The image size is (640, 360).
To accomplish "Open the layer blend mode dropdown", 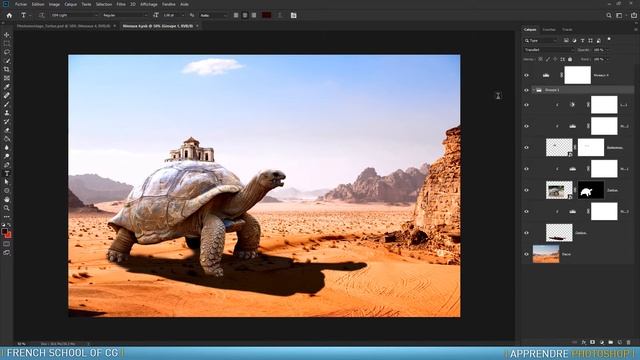I will pyautogui.click(x=548, y=50).
